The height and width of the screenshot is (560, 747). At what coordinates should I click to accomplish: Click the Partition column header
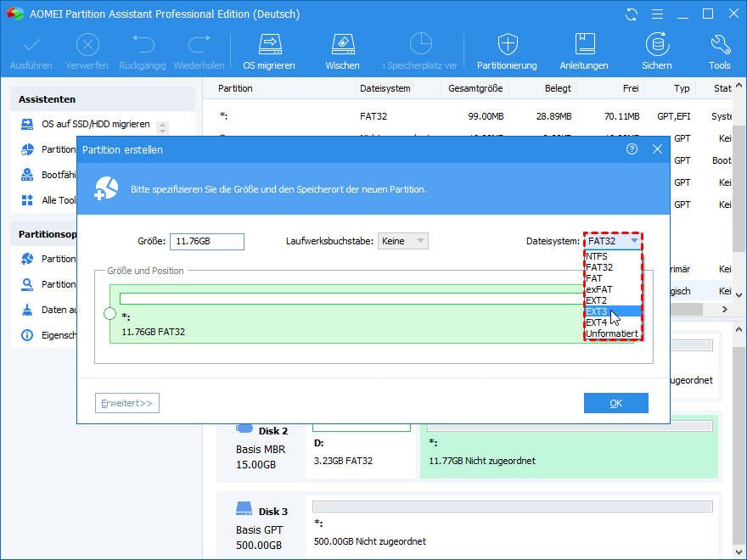tap(235, 88)
